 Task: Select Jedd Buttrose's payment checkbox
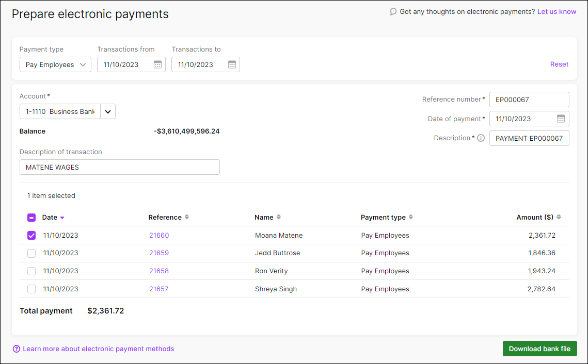coord(31,253)
